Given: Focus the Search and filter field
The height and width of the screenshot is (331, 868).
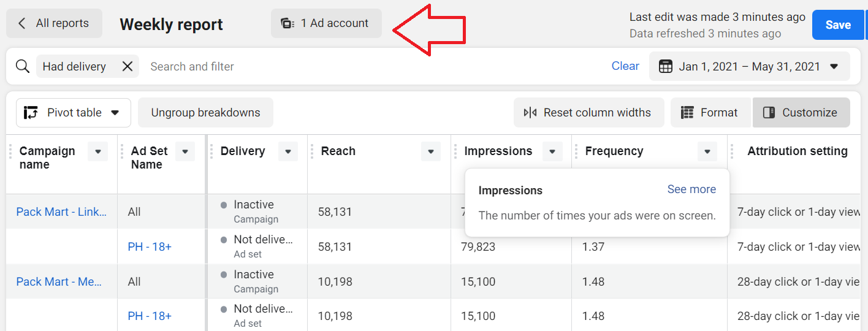Looking at the screenshot, I should coord(374,66).
